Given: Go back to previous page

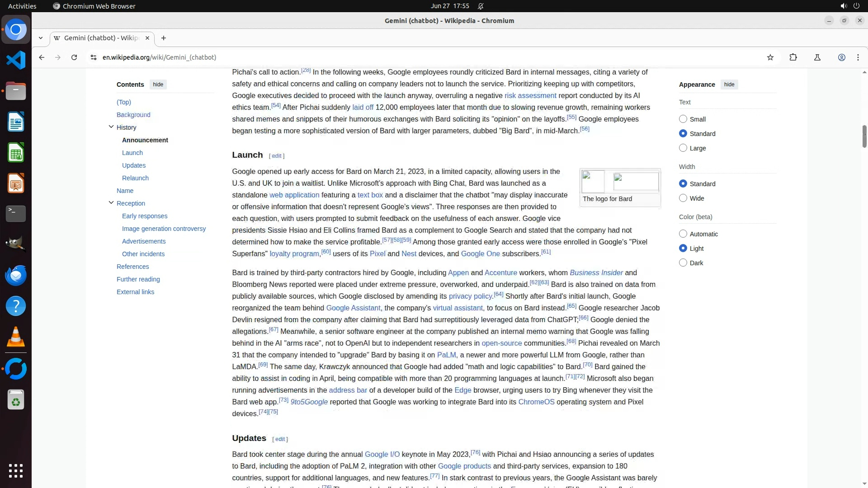Looking at the screenshot, I should point(42,57).
